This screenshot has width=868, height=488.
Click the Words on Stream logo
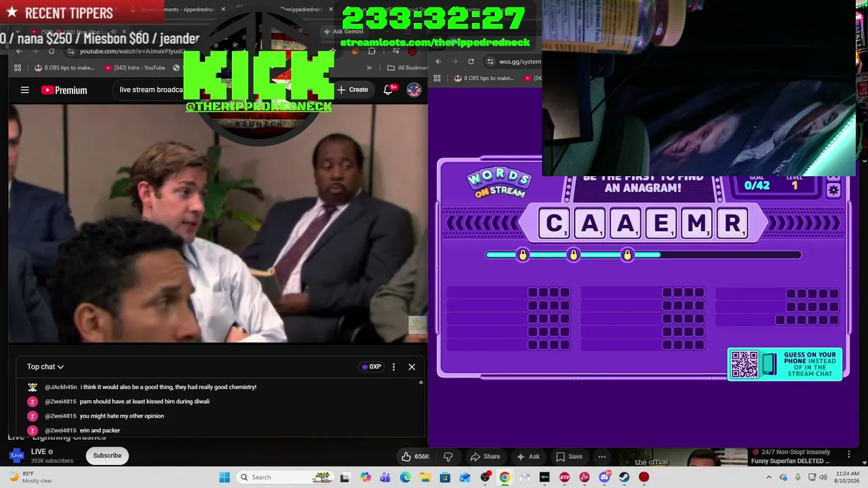[500, 183]
